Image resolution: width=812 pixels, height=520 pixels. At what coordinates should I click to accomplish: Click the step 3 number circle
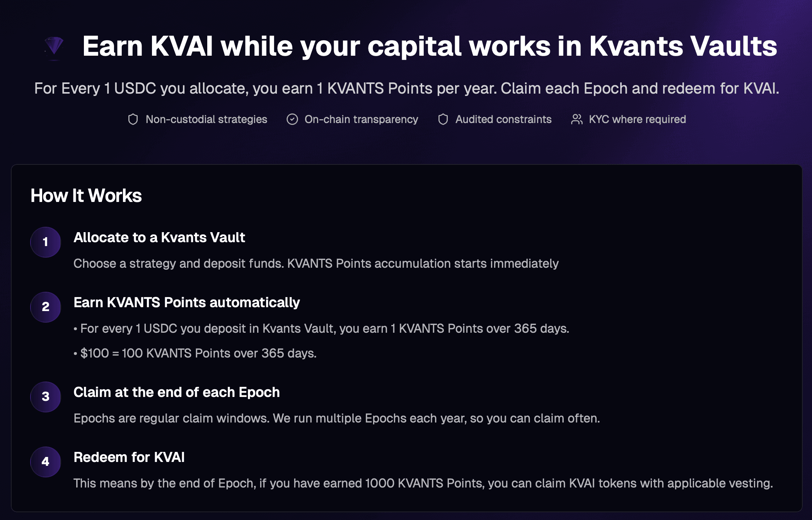[46, 397]
